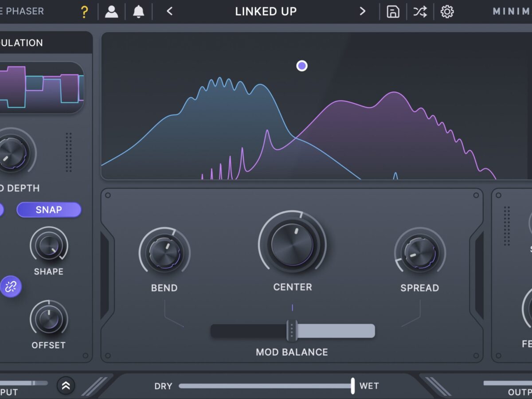Screen dimensions: 532x399
Task: Toggle the SNAP button
Action: [x=49, y=210]
